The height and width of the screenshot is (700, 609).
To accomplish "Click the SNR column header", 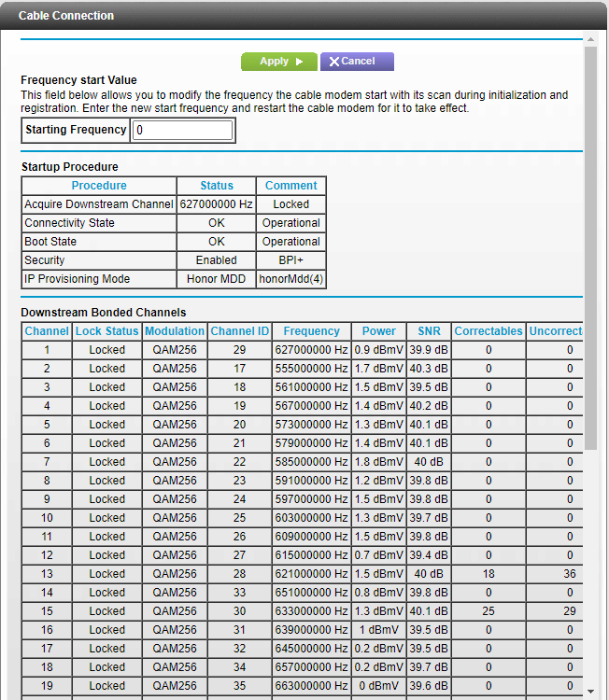I will pos(429,331).
